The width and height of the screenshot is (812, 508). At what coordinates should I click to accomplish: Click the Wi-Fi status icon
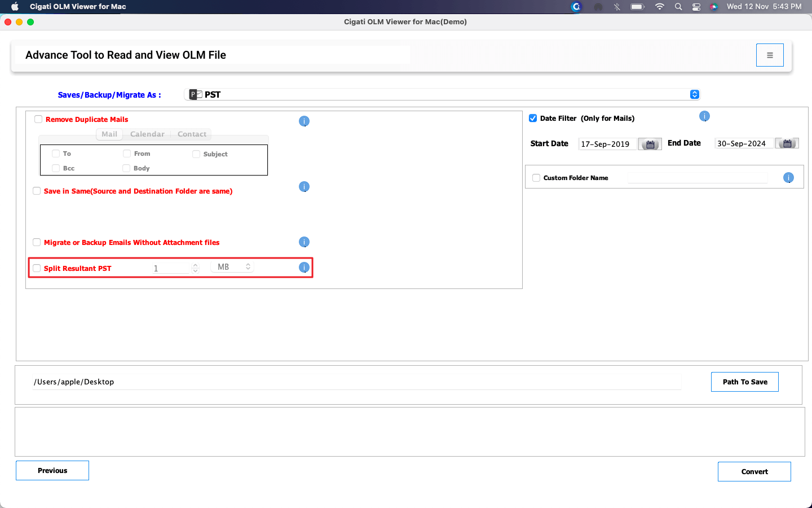tap(659, 7)
